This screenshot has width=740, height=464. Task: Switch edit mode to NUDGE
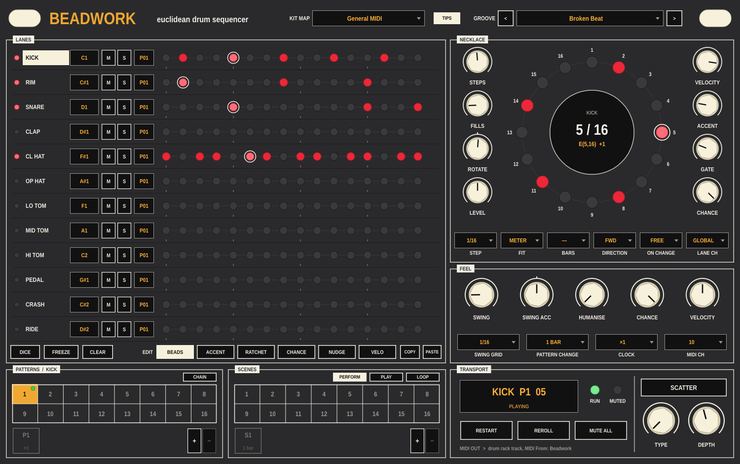click(336, 352)
